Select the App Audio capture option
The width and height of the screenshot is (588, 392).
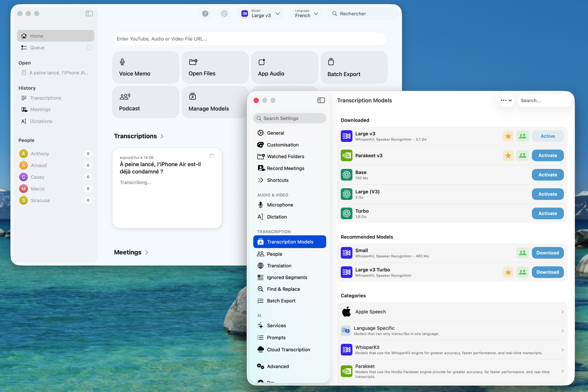pos(285,67)
